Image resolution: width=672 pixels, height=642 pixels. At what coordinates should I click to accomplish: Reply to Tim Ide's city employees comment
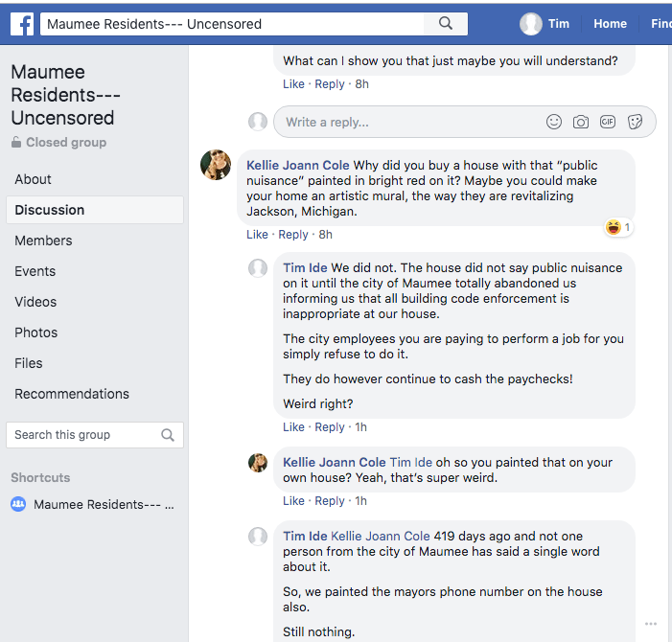point(330,427)
